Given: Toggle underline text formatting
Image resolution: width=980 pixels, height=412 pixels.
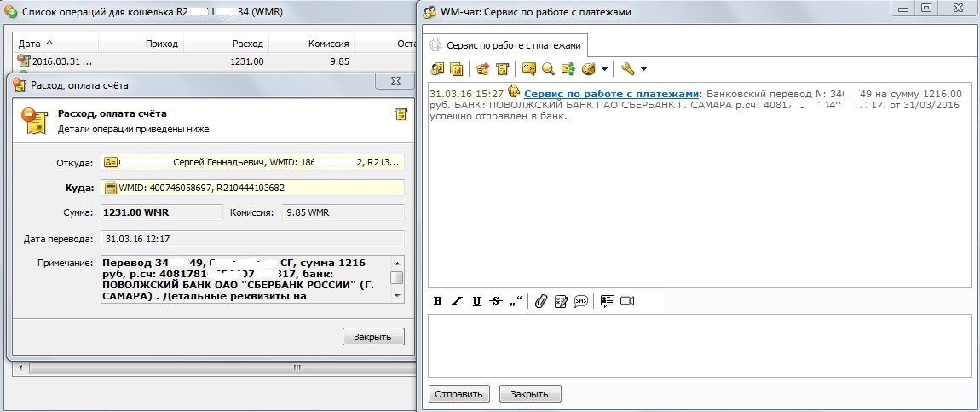Looking at the screenshot, I should coord(476,301).
